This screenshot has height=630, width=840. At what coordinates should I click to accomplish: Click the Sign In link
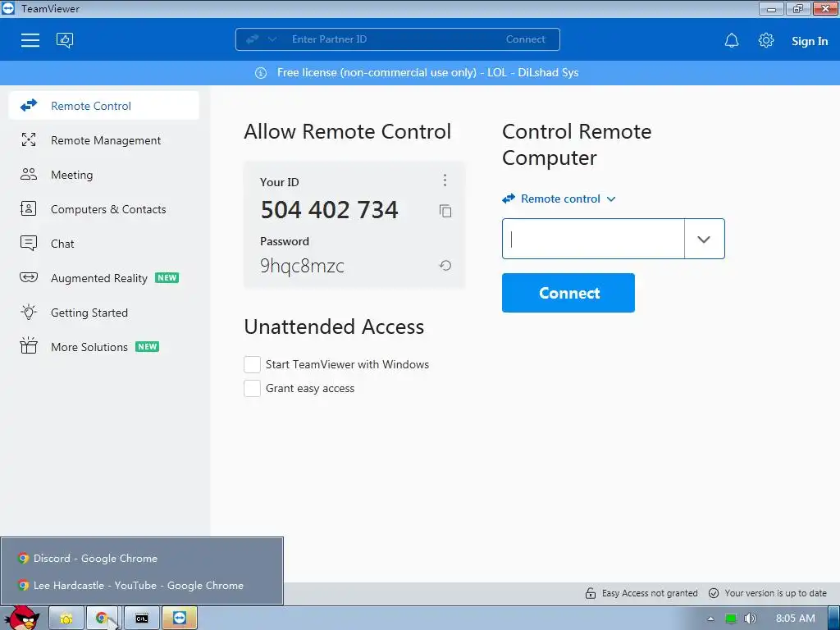[x=810, y=41]
